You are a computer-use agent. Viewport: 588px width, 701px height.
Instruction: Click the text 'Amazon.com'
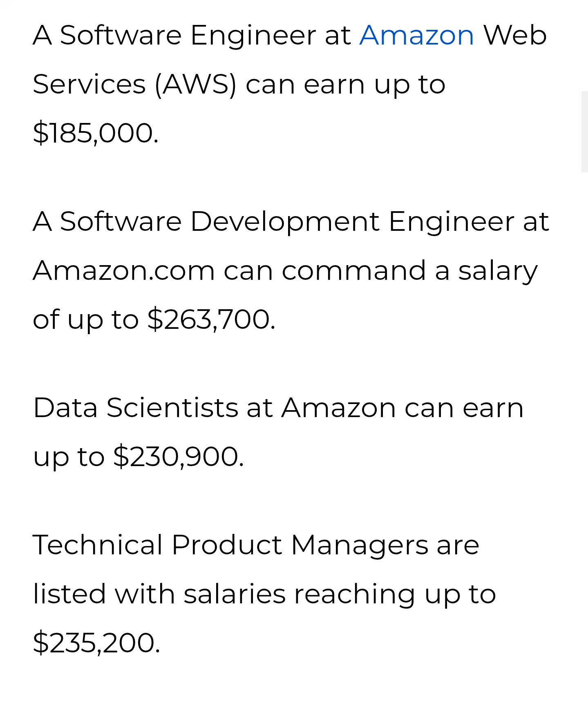(124, 270)
